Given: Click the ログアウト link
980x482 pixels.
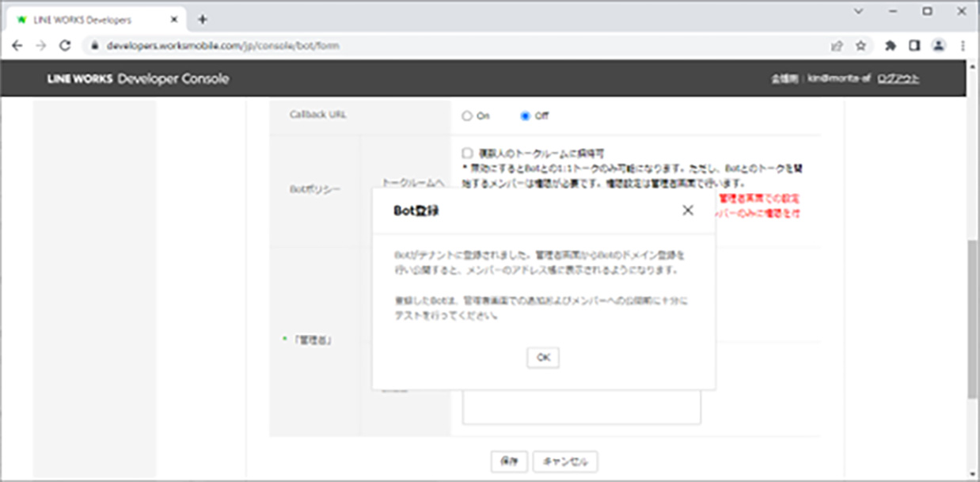Looking at the screenshot, I should [x=898, y=79].
